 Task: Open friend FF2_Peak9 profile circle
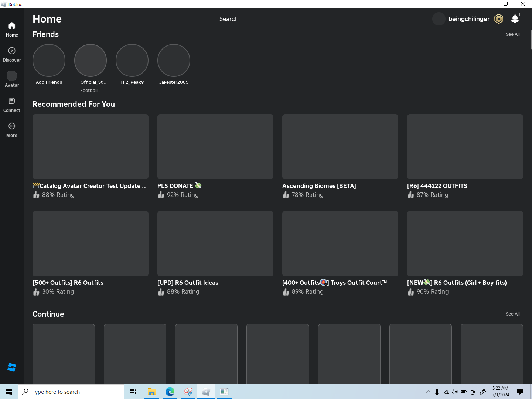tap(132, 60)
